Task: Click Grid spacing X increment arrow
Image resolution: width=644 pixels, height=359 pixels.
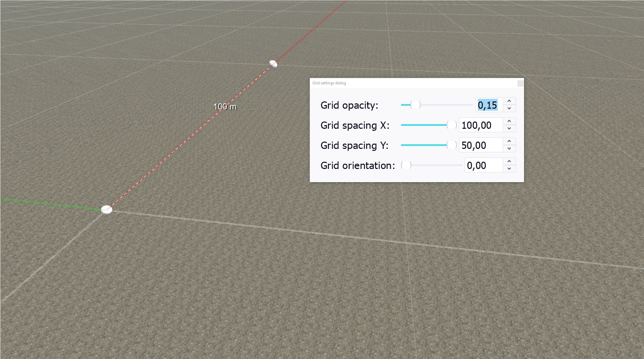Action: 509,122
